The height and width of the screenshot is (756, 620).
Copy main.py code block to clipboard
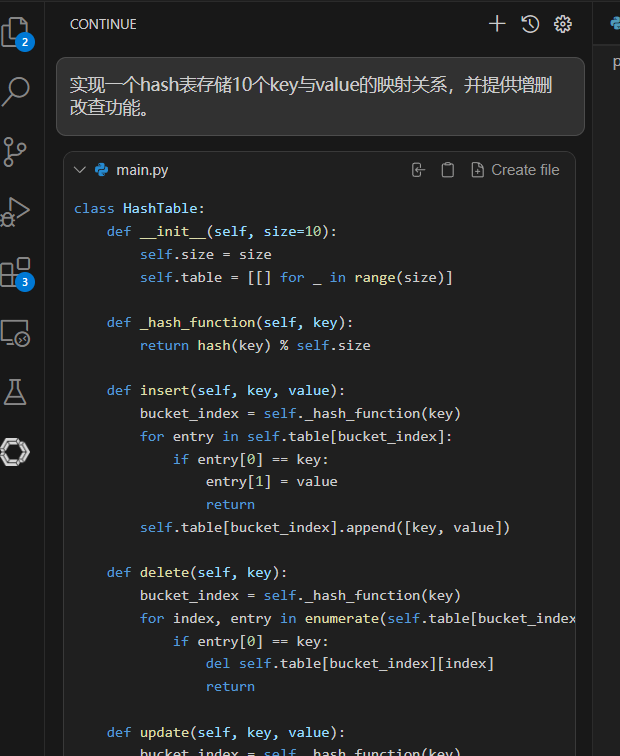coord(447,170)
